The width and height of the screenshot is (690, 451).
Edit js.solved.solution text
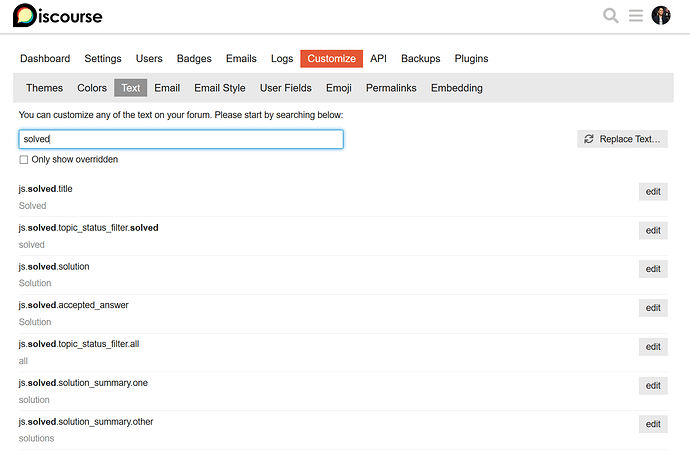click(x=653, y=269)
